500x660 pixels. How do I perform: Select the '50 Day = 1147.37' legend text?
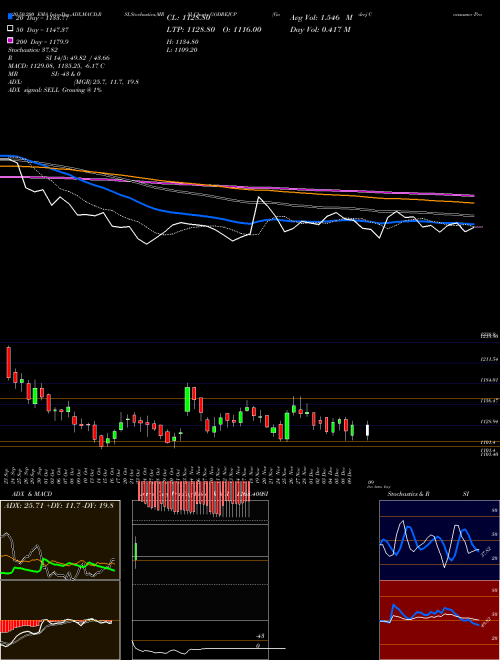pyautogui.click(x=42, y=30)
